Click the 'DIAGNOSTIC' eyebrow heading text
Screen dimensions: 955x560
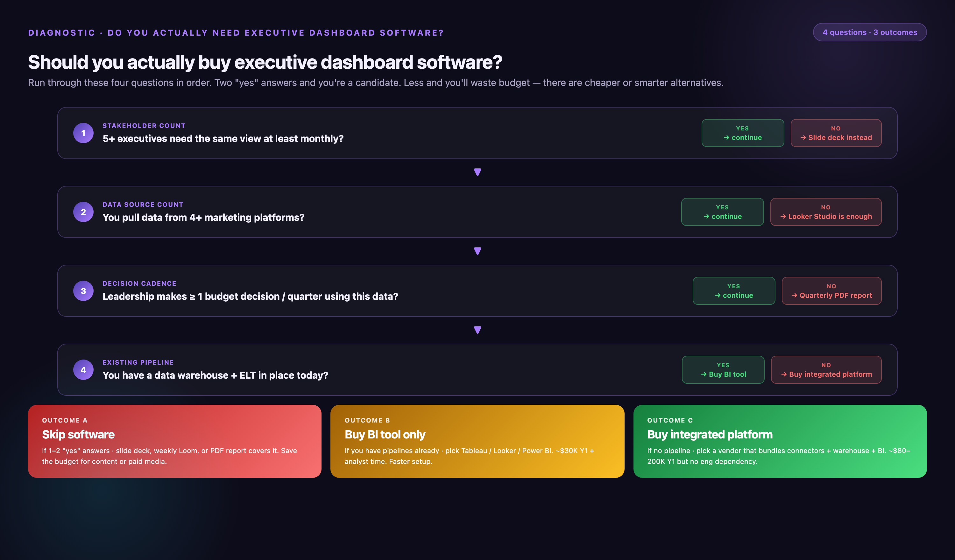coord(236,32)
